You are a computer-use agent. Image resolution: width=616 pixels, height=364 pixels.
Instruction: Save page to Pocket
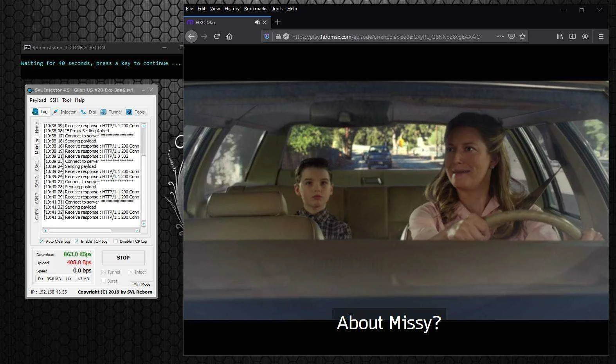coord(511,36)
